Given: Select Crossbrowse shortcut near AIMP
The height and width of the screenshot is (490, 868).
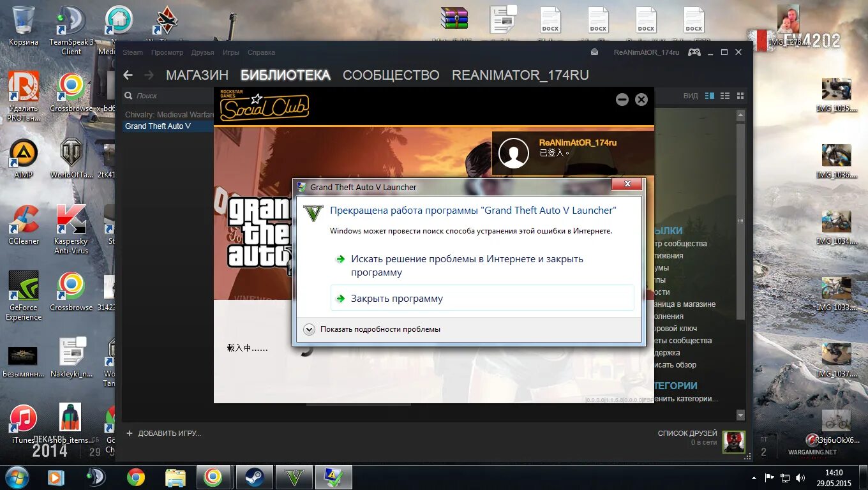Looking at the screenshot, I should 71,93.
